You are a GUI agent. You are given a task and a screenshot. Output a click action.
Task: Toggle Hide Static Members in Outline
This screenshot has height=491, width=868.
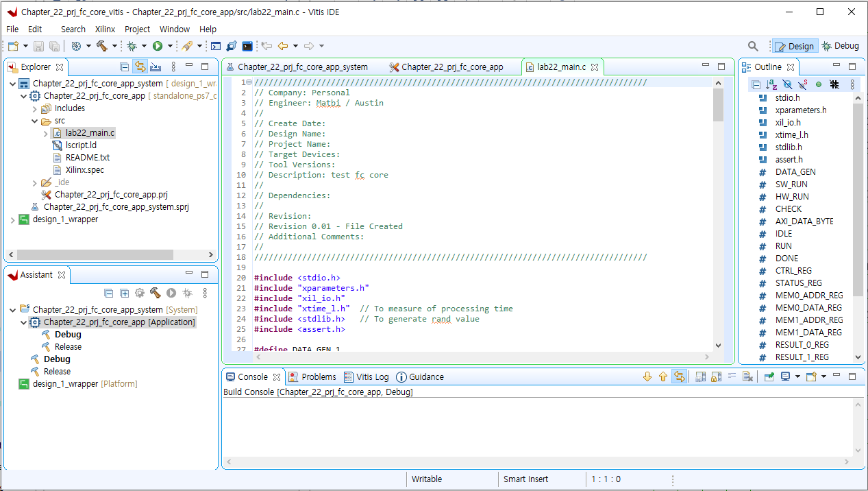coord(803,84)
